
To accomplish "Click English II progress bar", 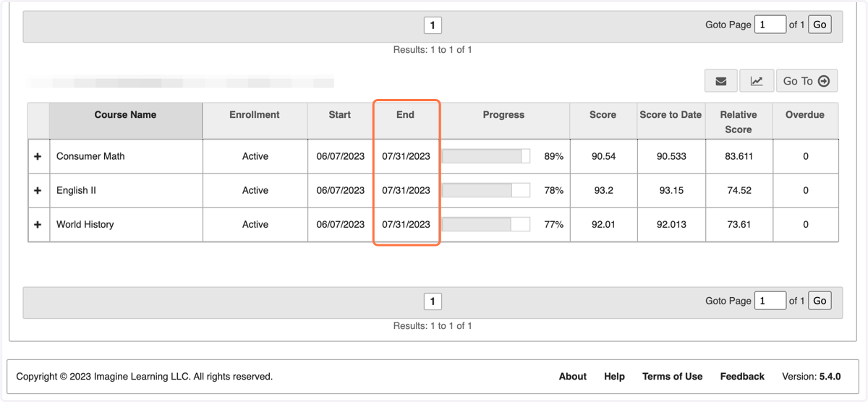I will tap(486, 190).
